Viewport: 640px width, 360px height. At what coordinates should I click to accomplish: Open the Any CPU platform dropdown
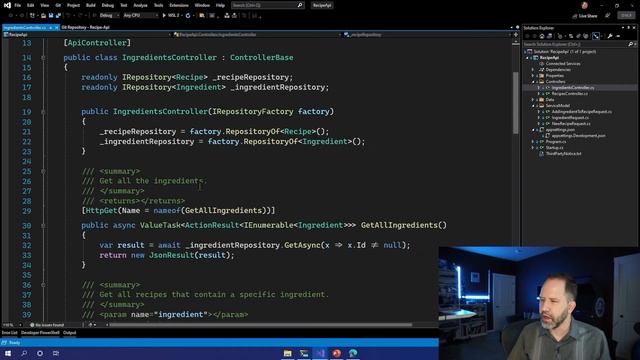click(x=140, y=16)
